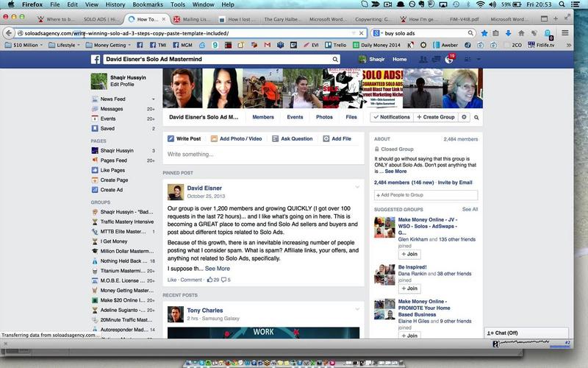The image size is (588, 368).
Task: Open Facebook friend requests icon
Action: (423, 60)
